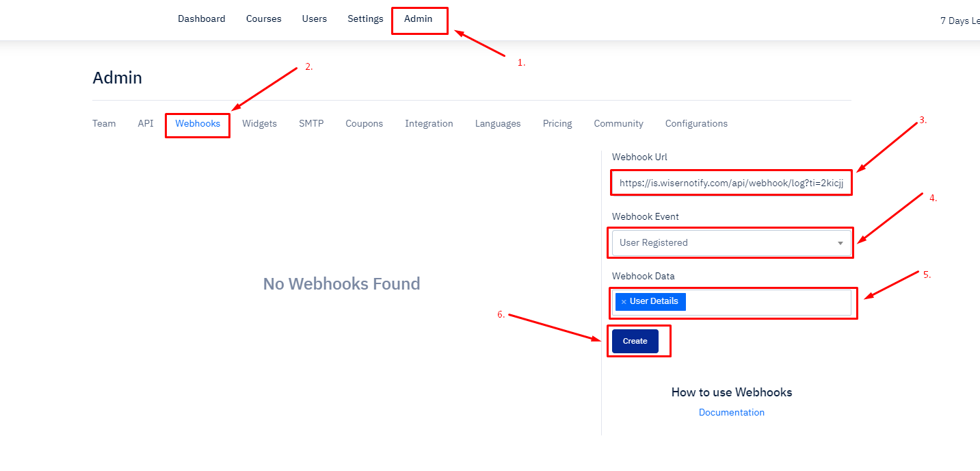Open Settings from the top navigation
980x471 pixels.
pyautogui.click(x=365, y=19)
